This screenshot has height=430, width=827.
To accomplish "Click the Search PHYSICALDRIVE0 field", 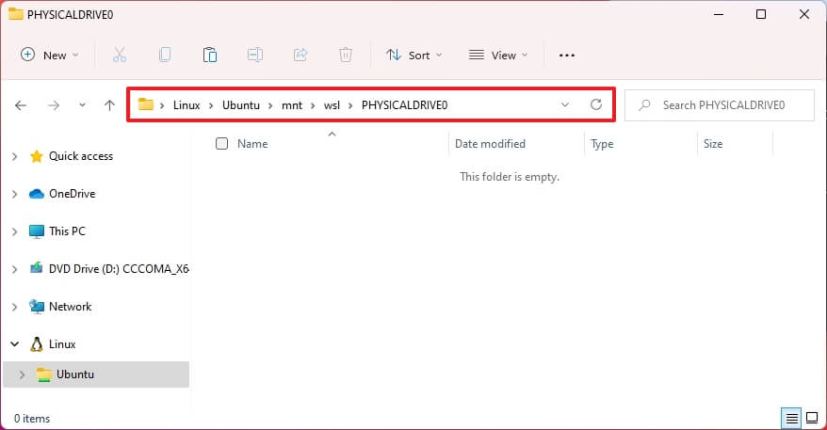I will [x=719, y=105].
